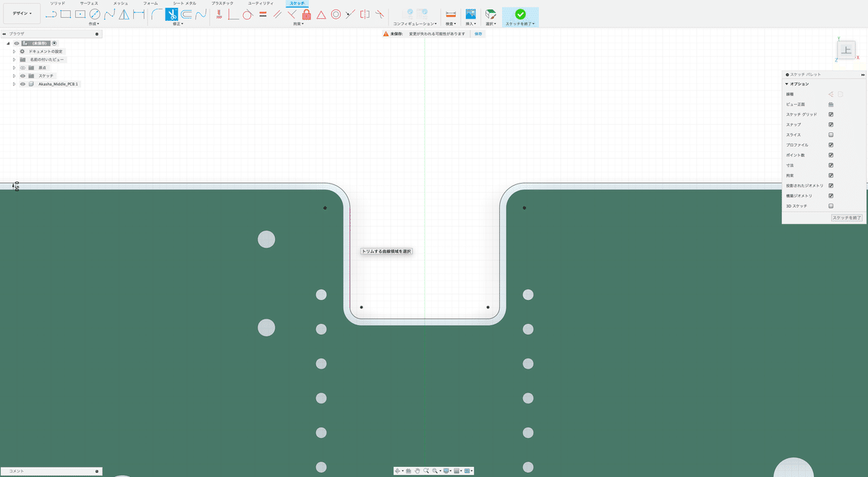Screen dimensions: 868x477
Task: Click the コメント panel options dot
Action: pos(97,471)
